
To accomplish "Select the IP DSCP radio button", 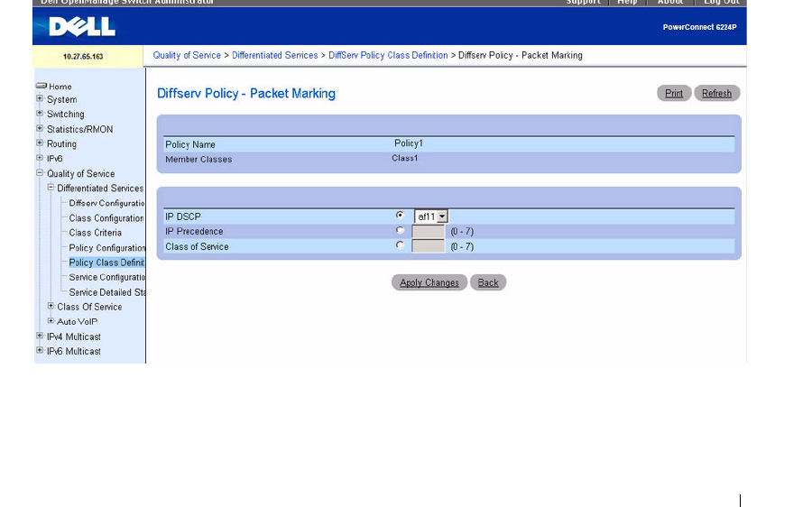I will (400, 215).
